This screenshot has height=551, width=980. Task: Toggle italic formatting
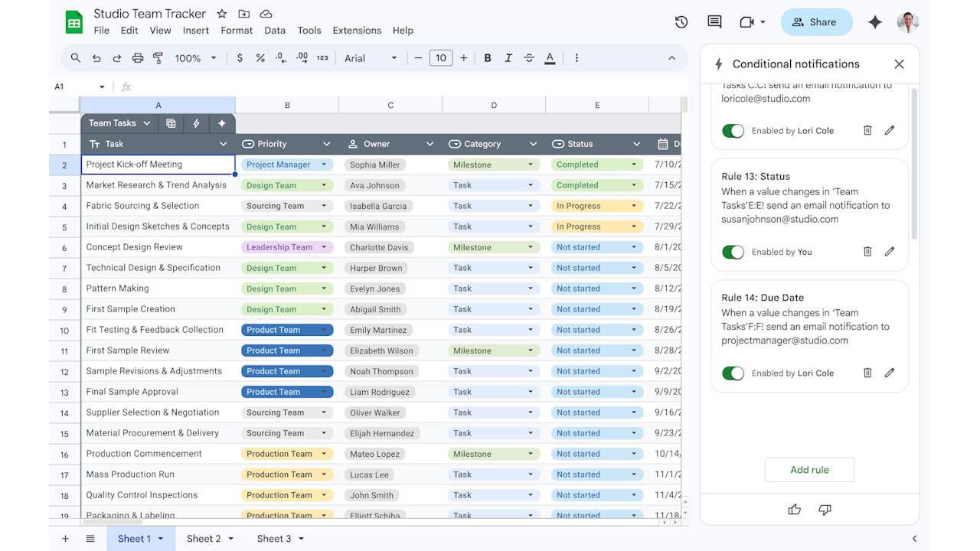[508, 58]
